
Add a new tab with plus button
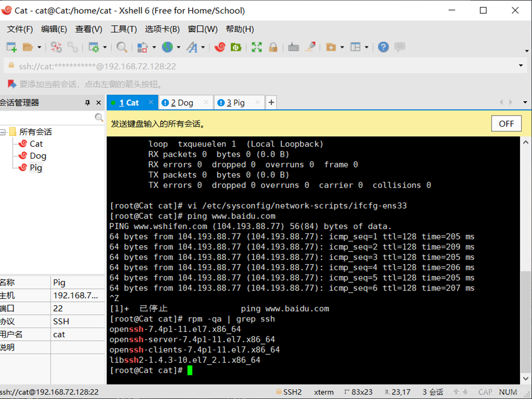coord(271,103)
